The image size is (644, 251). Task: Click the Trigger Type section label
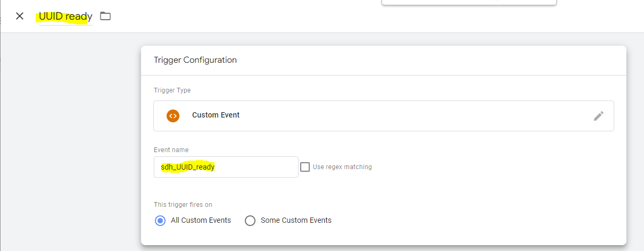point(172,90)
